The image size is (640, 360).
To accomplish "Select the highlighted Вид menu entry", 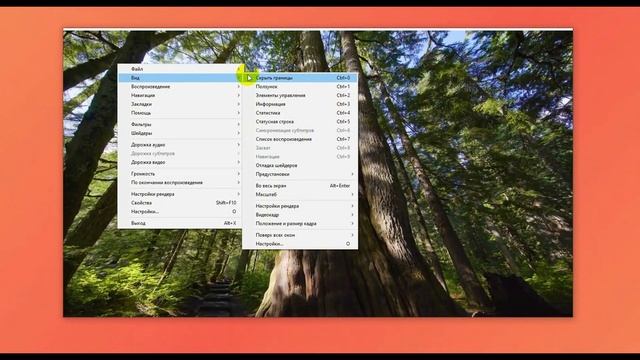I will coord(180,78).
